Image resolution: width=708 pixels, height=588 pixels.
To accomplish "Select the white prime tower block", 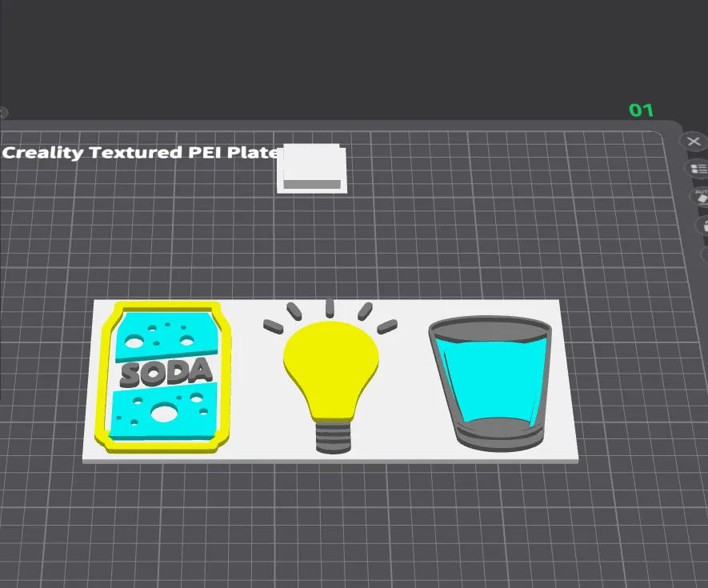I will pos(311,169).
